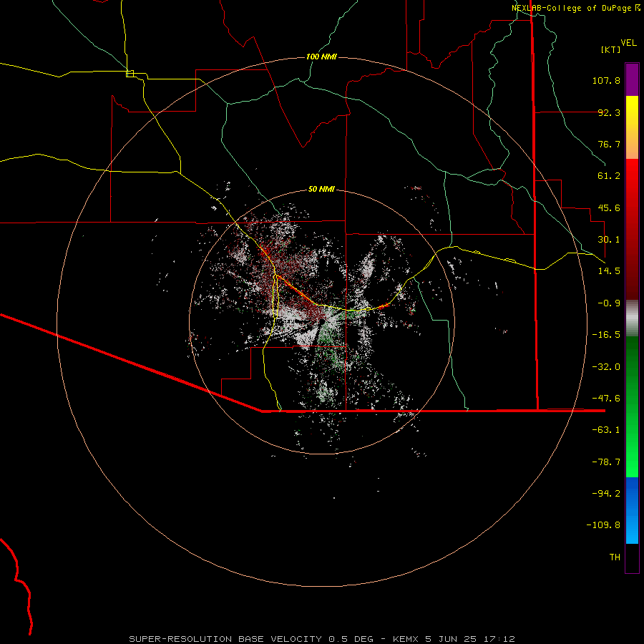Viewport: 644px width, 644px height.
Task: Click the 14.5 velocity scale value
Action: [x=609, y=271]
